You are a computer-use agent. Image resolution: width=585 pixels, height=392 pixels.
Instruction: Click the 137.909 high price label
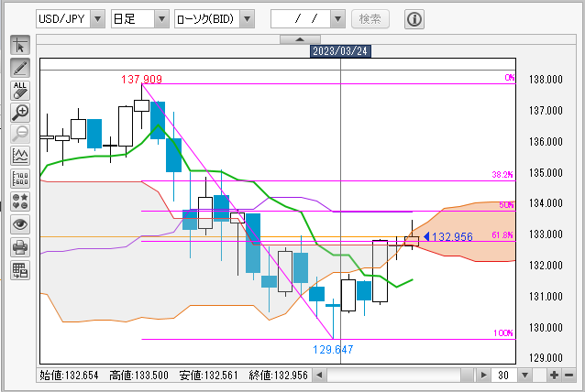[141, 79]
